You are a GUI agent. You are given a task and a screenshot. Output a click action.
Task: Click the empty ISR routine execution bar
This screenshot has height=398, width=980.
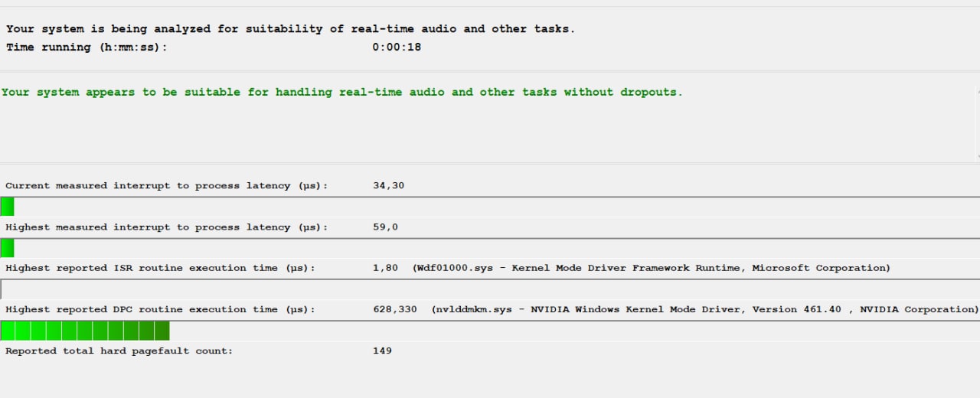[490, 289]
